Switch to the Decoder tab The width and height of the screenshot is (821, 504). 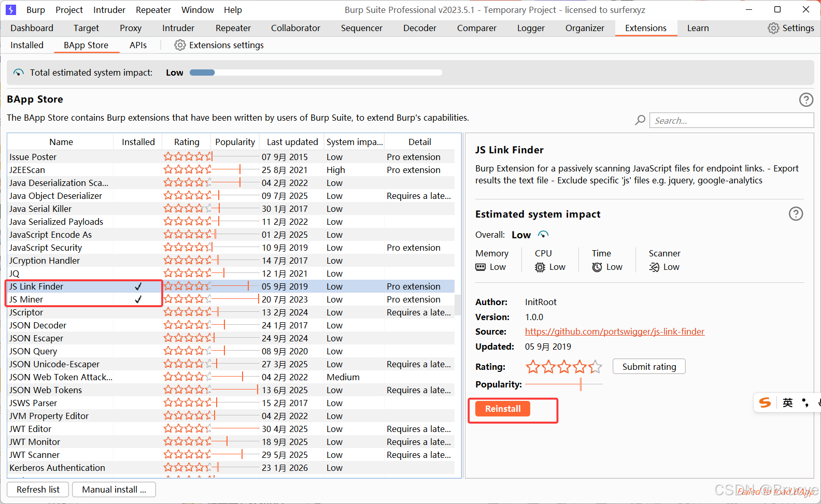tap(420, 28)
